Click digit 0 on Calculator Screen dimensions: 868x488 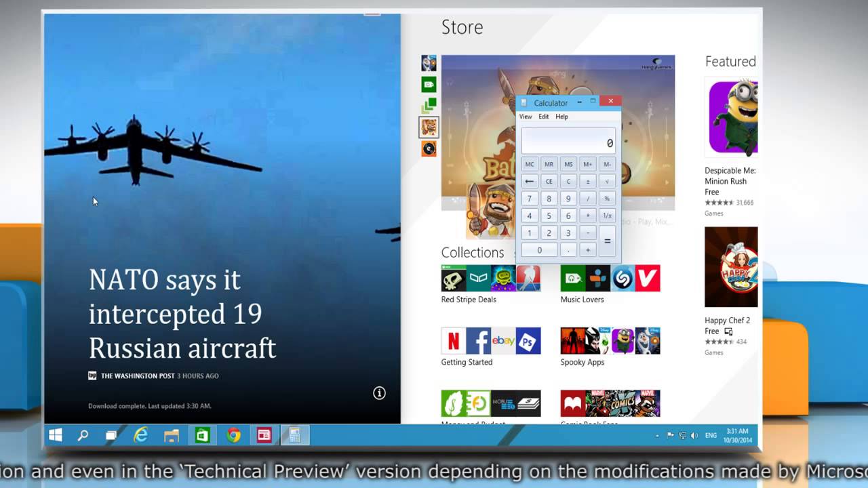pos(539,250)
